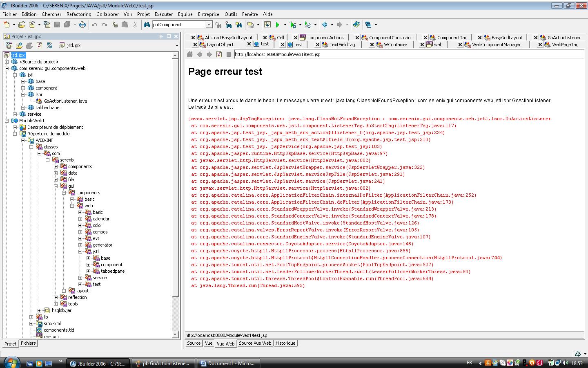
Task: Open the search text combo box dropdown
Action: pos(209,25)
